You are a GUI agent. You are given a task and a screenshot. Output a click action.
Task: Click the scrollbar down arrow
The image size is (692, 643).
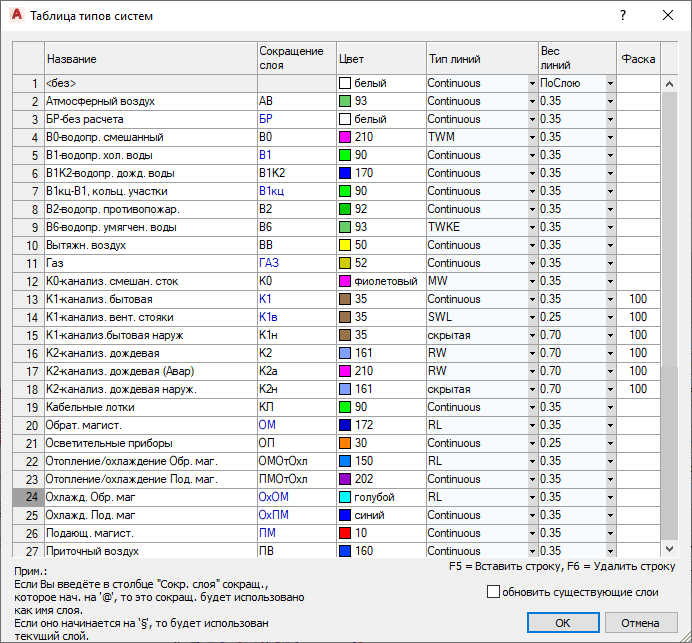[x=669, y=549]
